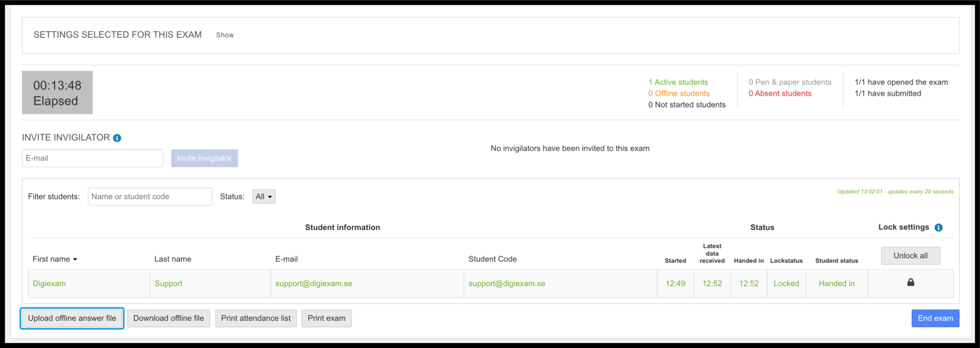The image size is (980, 348).
Task: Click the Invite Invigilator info icon
Action: point(117,138)
